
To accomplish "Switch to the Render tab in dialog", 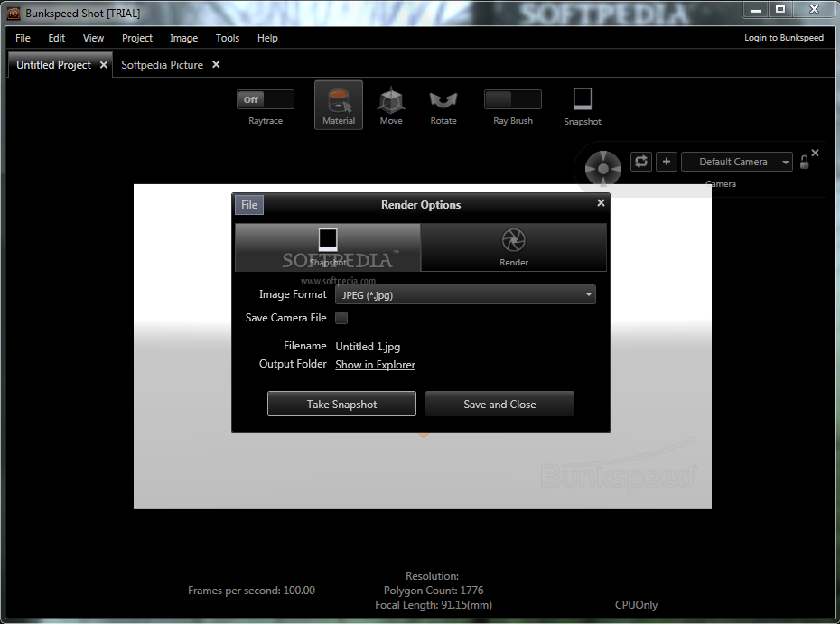I will click(513, 247).
